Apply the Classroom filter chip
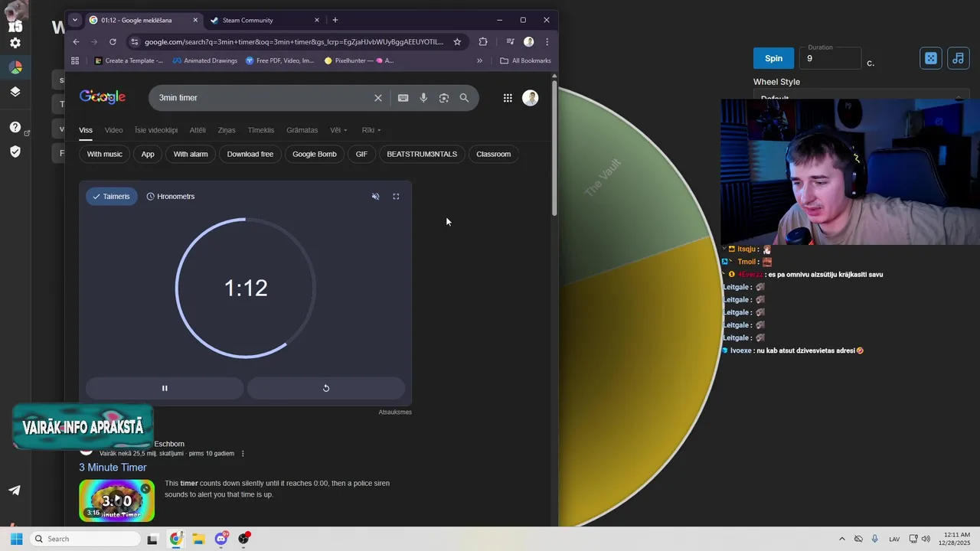Viewport: 980px width, 551px height. tap(494, 154)
